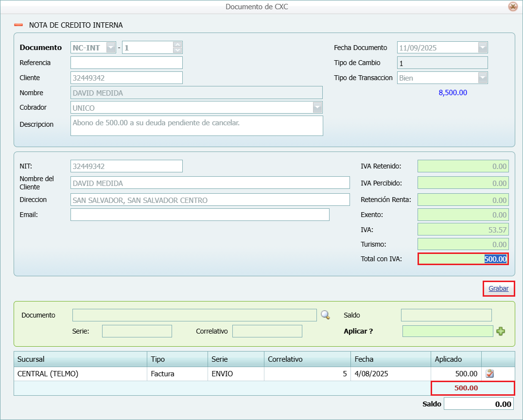Screen dimensions: 523x420
Task: Click the edit note icon in Factura row
Action: point(490,374)
